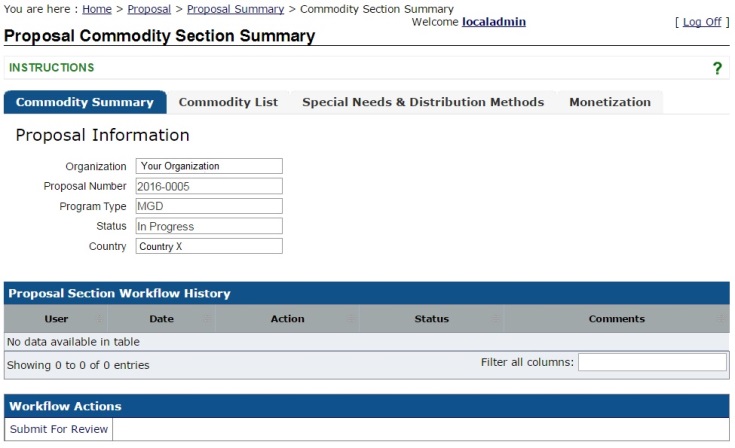Viewport: 735px width, 448px height.
Task: Switch to the Commodity List tab
Action: coord(228,102)
